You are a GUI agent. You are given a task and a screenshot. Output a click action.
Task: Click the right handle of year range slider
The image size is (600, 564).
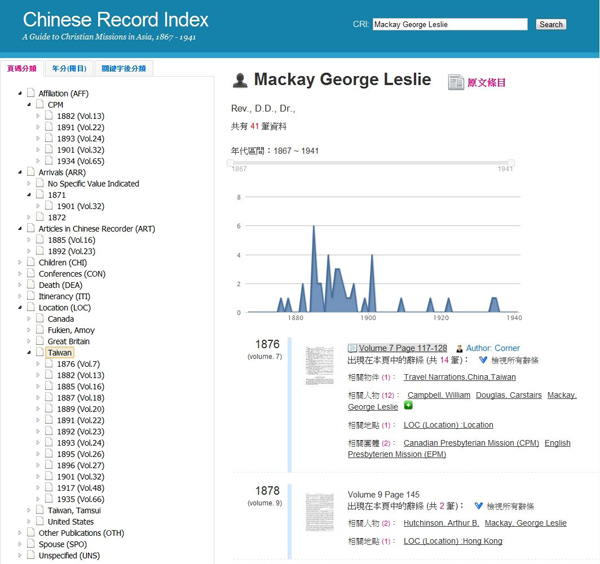click(x=512, y=161)
